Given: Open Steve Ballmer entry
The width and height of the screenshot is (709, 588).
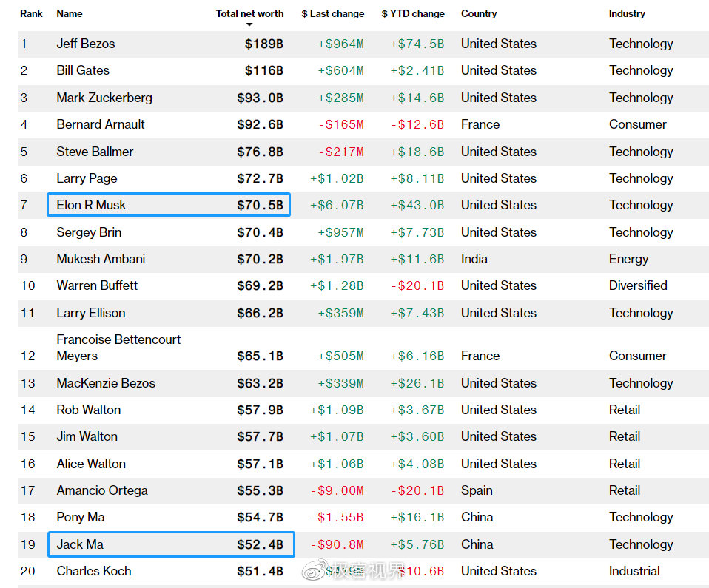Looking at the screenshot, I should (x=95, y=152).
